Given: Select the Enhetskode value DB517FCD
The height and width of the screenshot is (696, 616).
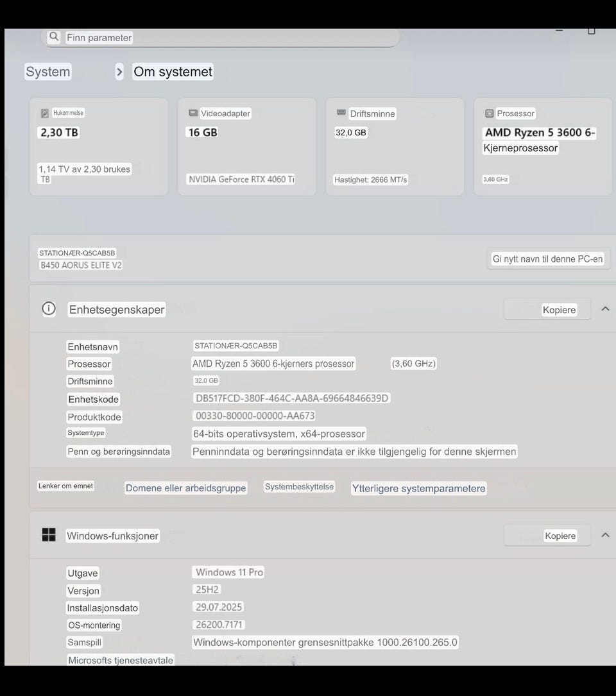Looking at the screenshot, I should tap(292, 398).
